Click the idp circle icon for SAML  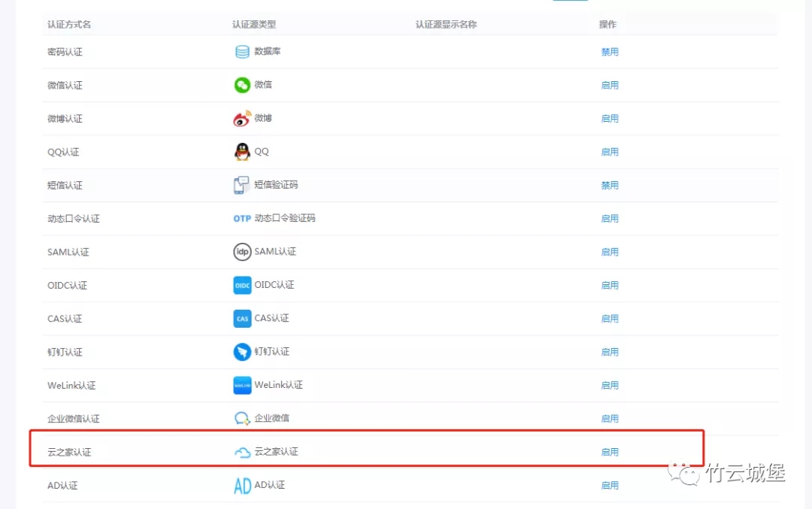(242, 252)
